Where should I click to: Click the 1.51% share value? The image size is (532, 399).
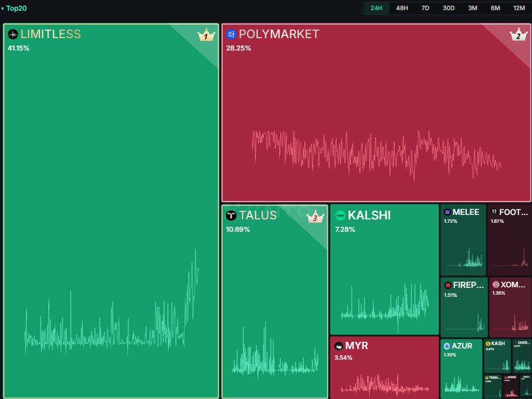[x=451, y=295]
